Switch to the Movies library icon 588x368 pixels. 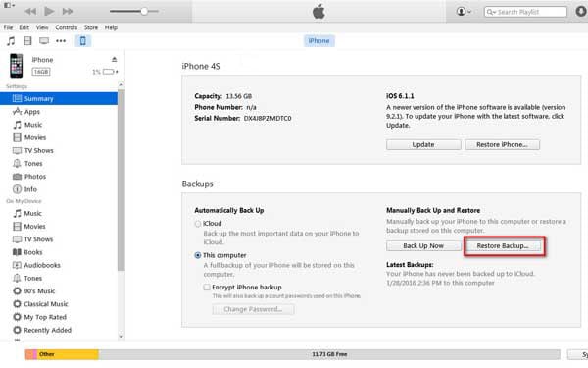click(27, 41)
